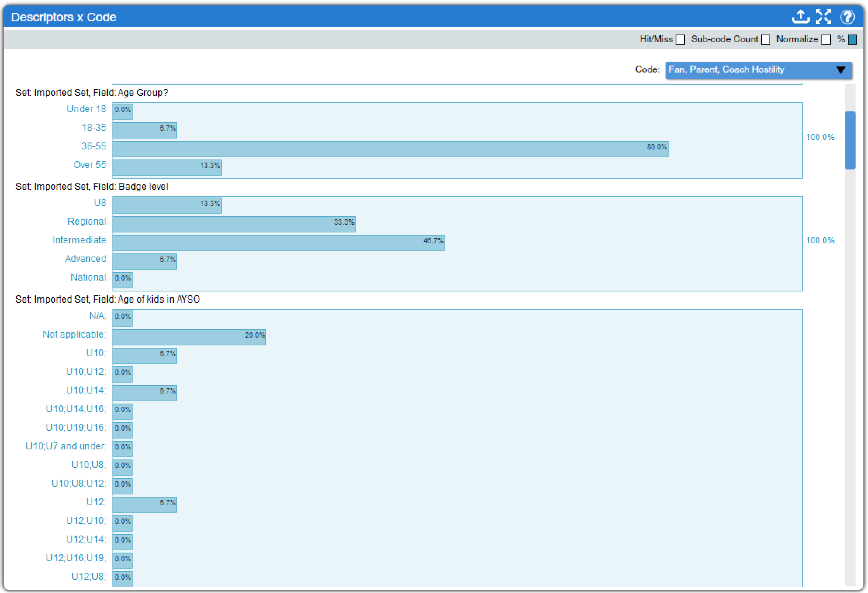Uncheck the percent display checkbox

pyautogui.click(x=852, y=40)
